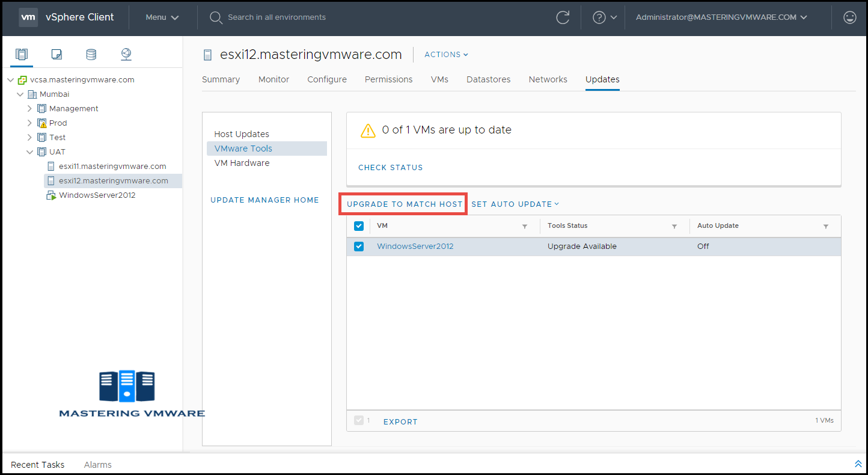Select Host Updates in side menu
868x475 pixels.
pyautogui.click(x=242, y=134)
